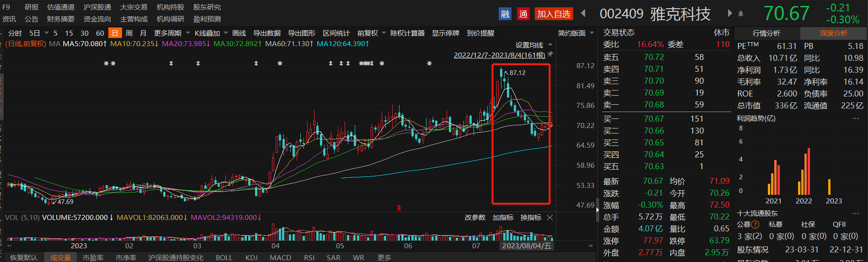Open 大宗交易 block trades menu
The width and height of the screenshot is (868, 262).
[134, 7]
